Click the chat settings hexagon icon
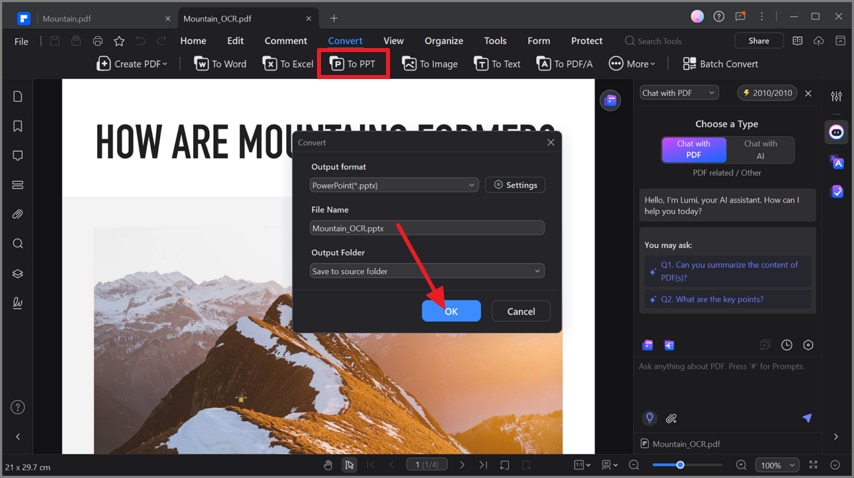This screenshot has width=854, height=478. click(808, 345)
